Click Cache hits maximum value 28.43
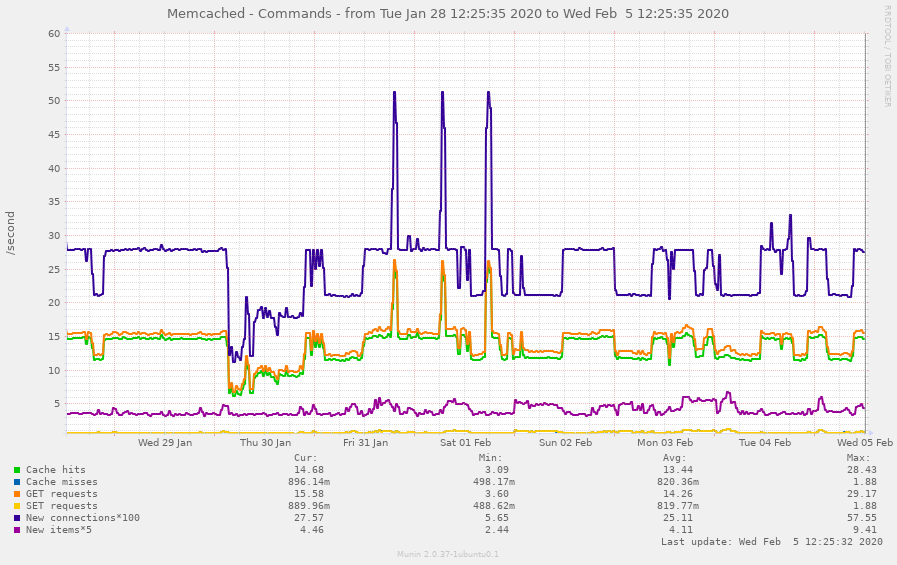 pos(862,469)
